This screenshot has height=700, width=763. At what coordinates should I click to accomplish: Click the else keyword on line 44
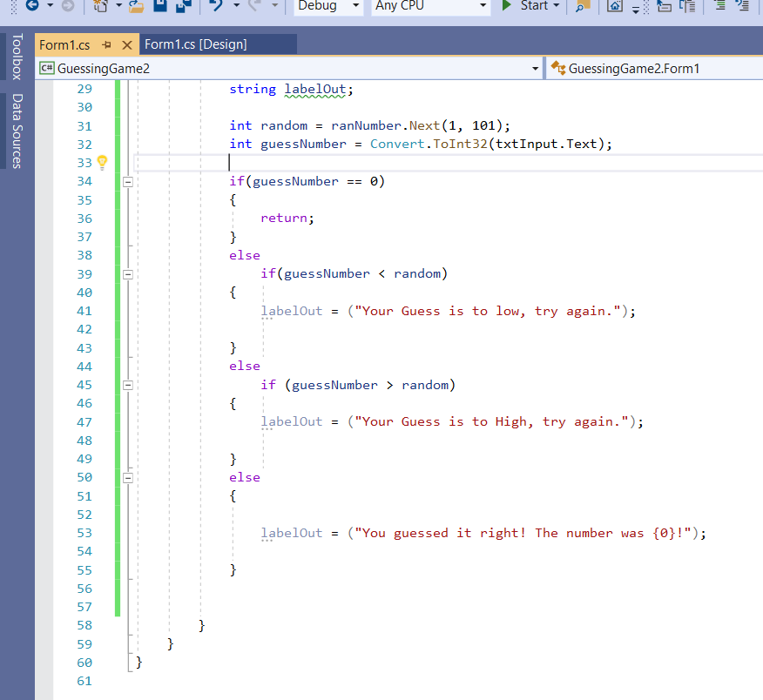245,367
